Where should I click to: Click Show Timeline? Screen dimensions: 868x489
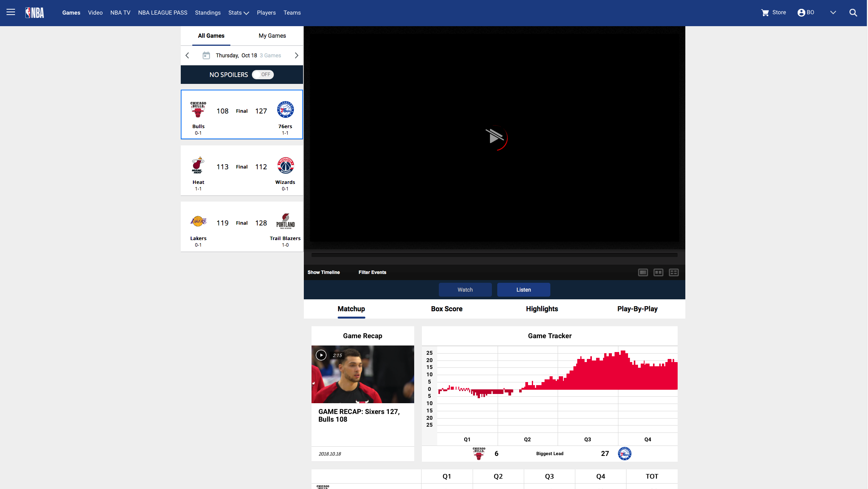tap(323, 272)
